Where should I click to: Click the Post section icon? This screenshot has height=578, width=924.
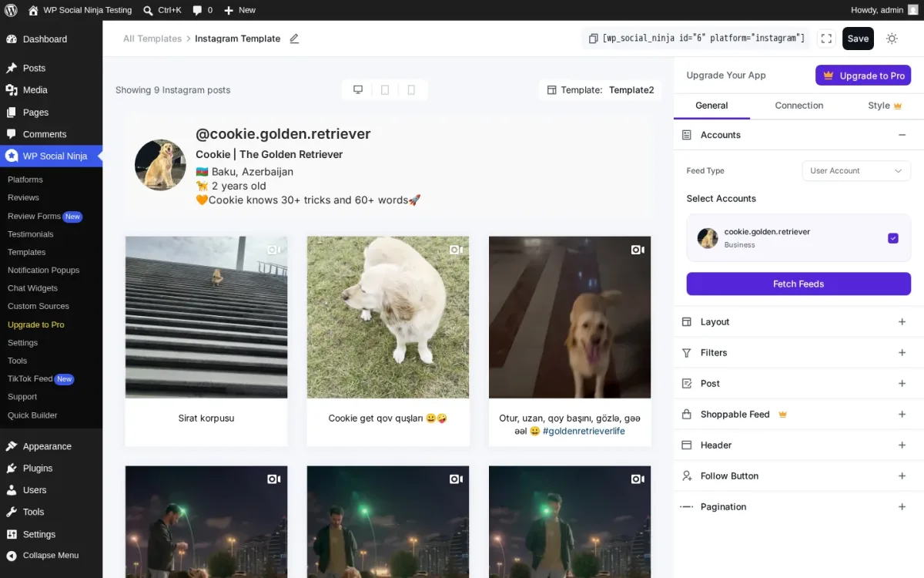click(687, 383)
